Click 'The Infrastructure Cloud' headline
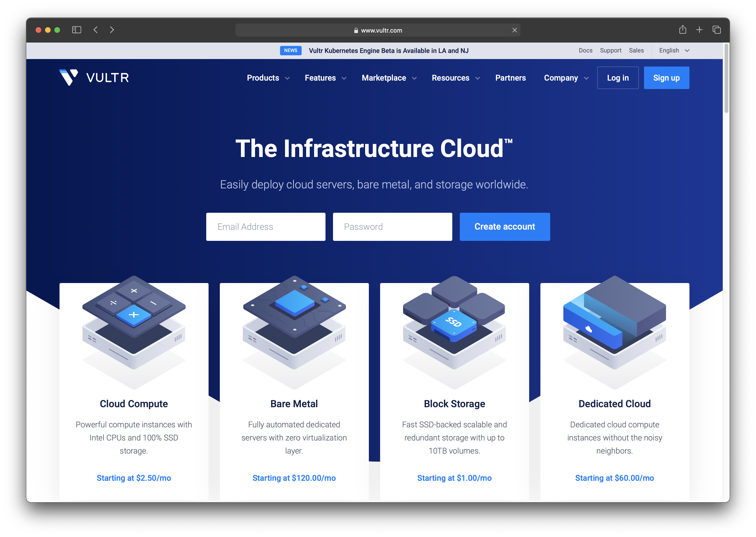The image size is (756, 537). (x=374, y=149)
